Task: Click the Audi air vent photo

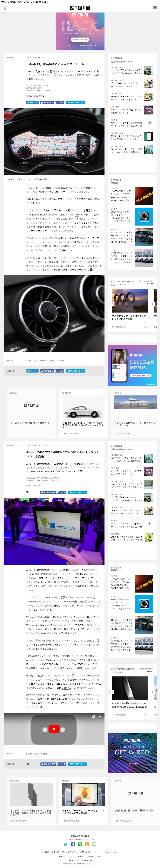Action: click(54, 314)
